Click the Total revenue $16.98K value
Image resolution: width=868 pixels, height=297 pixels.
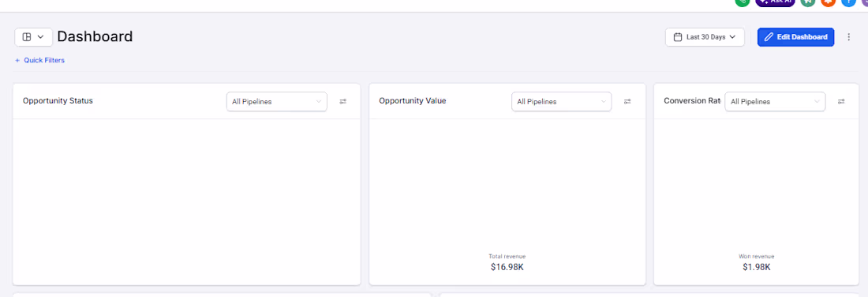(507, 267)
